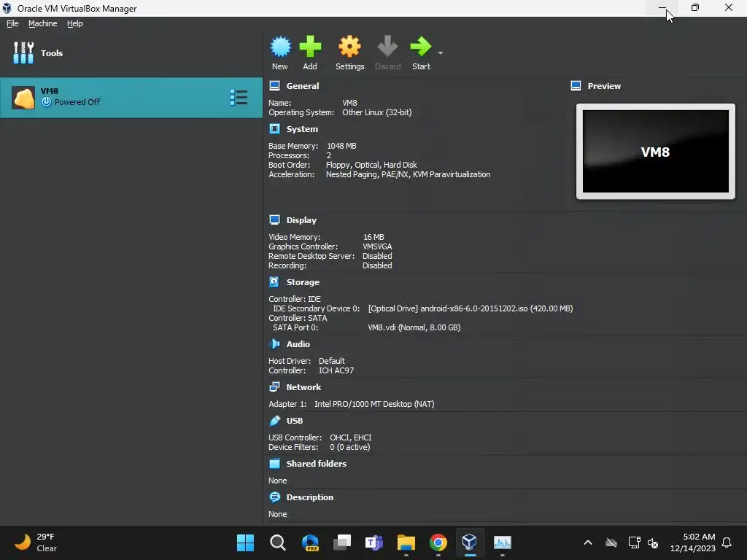The height and width of the screenshot is (560, 747).
Task: Click the Audio controller ICH AC97 value
Action: (336, 370)
